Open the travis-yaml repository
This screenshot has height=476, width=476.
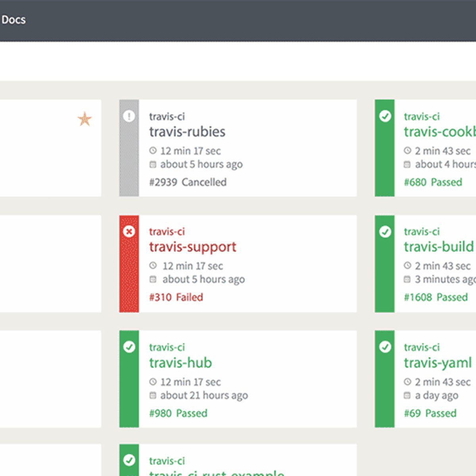pyautogui.click(x=438, y=363)
